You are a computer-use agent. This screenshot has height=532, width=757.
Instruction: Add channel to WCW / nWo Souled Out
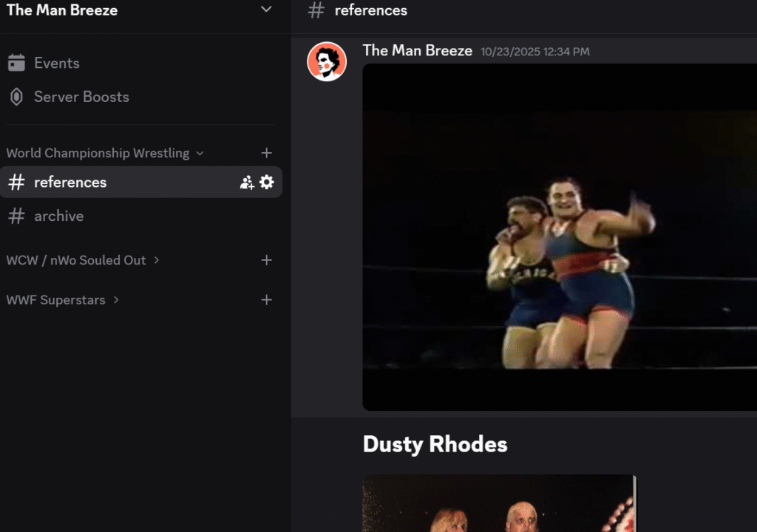click(267, 260)
